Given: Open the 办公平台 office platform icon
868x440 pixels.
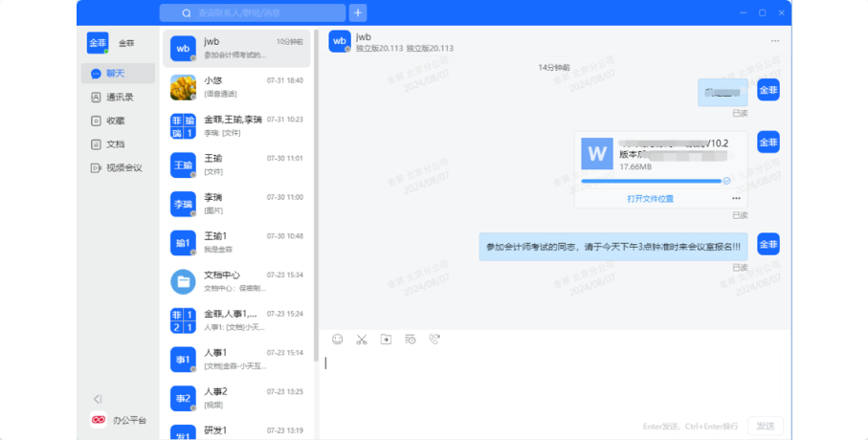Looking at the screenshot, I should tap(99, 420).
